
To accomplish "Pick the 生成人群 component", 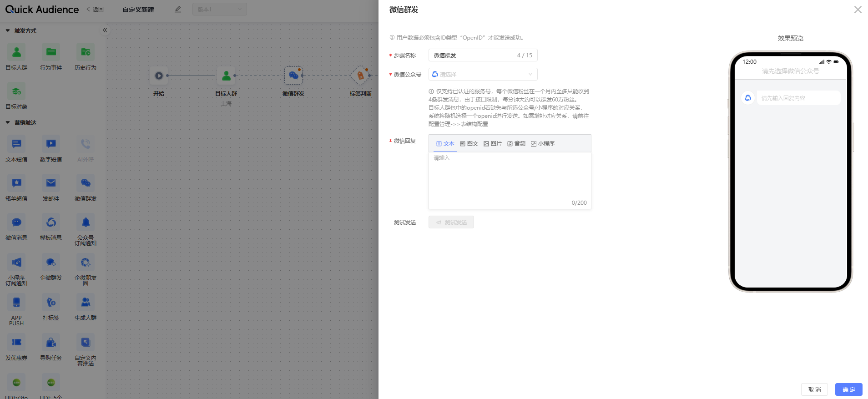I will pyautogui.click(x=86, y=302).
